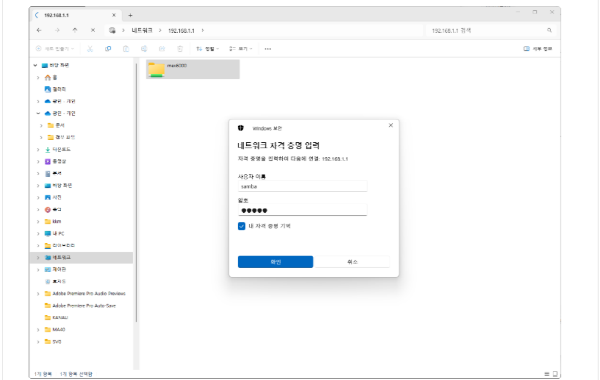Toggle the 세부 정보 details pane button

(x=538, y=49)
